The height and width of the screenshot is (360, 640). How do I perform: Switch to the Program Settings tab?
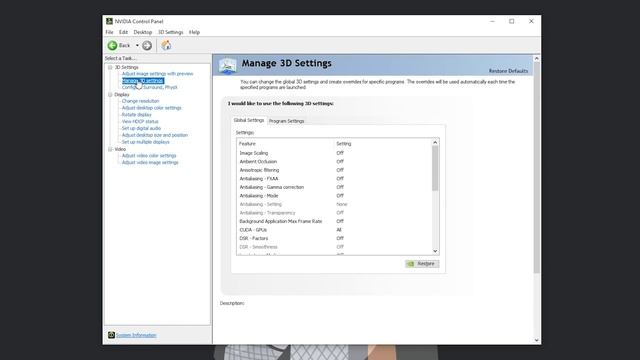point(287,121)
